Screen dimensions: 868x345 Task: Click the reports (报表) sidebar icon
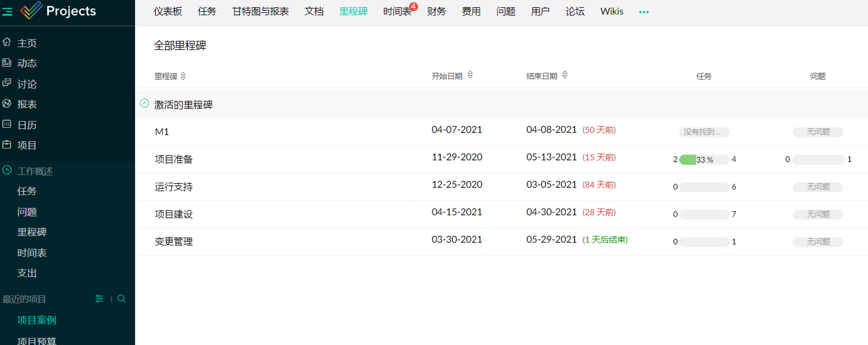tap(7, 103)
